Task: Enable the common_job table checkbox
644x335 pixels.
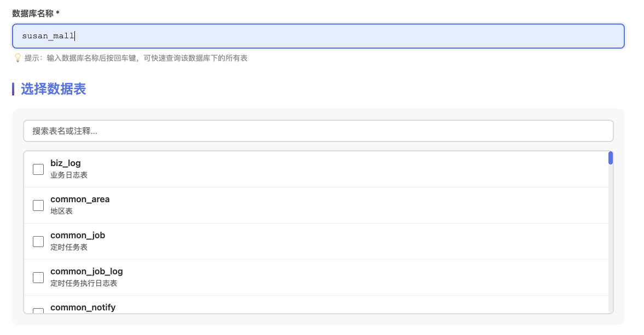Action: [x=38, y=242]
